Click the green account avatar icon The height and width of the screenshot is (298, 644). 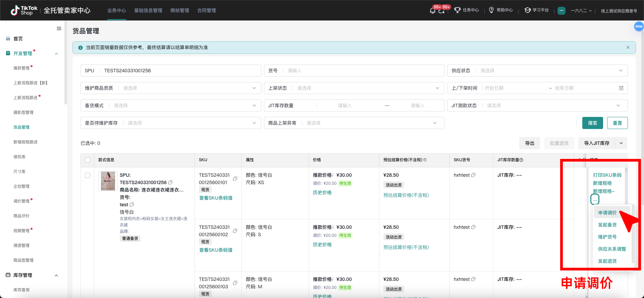click(561, 11)
